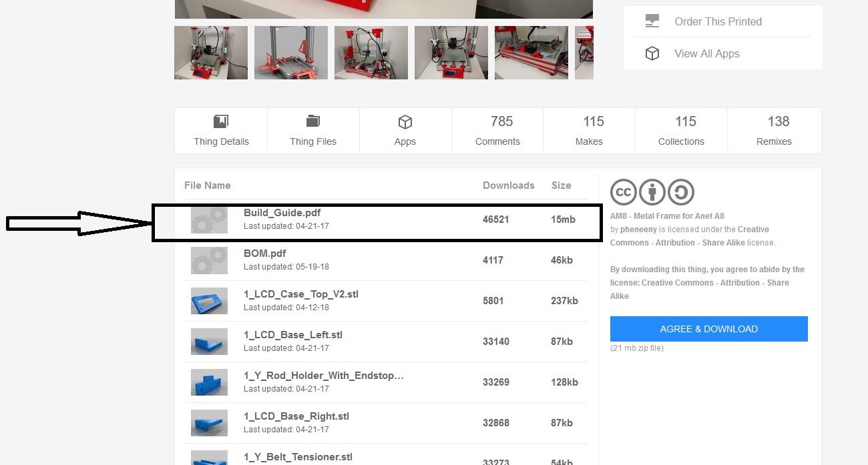Click the Order This Printed icon
The image size is (868, 465).
(652, 21)
